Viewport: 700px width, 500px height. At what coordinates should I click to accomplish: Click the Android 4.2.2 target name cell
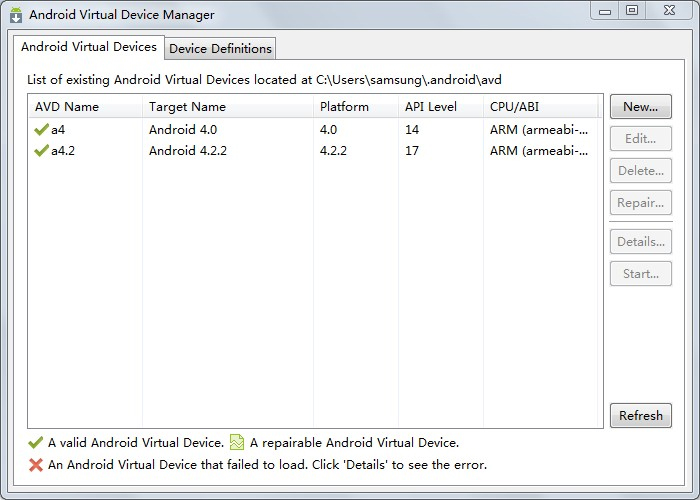click(188, 151)
